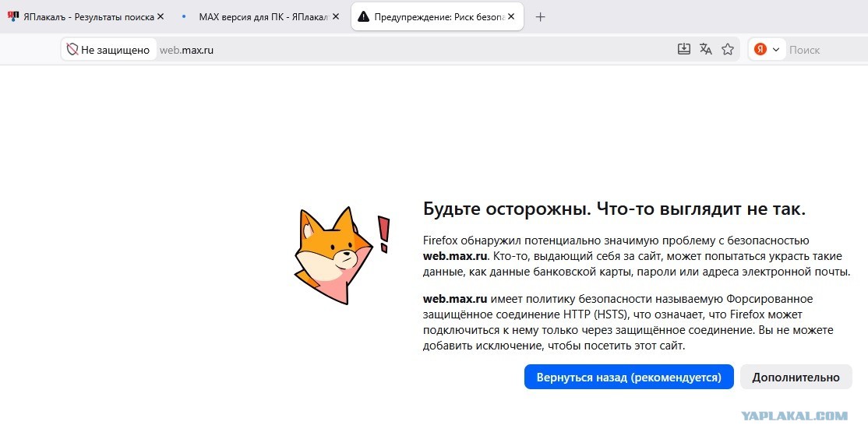Click the Firefox fox warning illustration
The width and height of the screenshot is (868, 439).
click(342, 255)
